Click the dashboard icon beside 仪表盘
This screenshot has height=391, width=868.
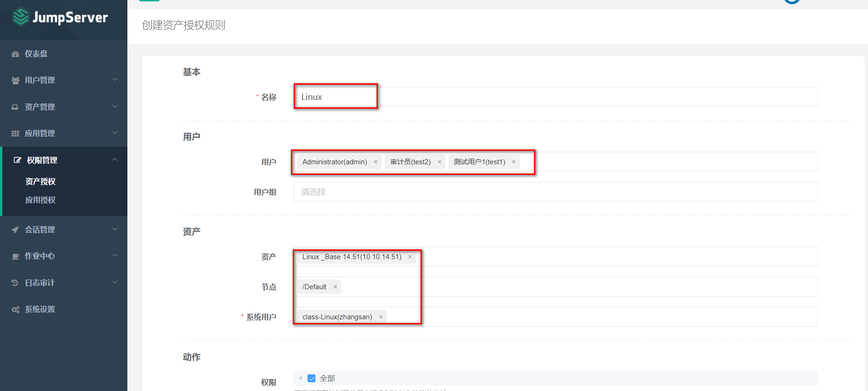coord(15,54)
